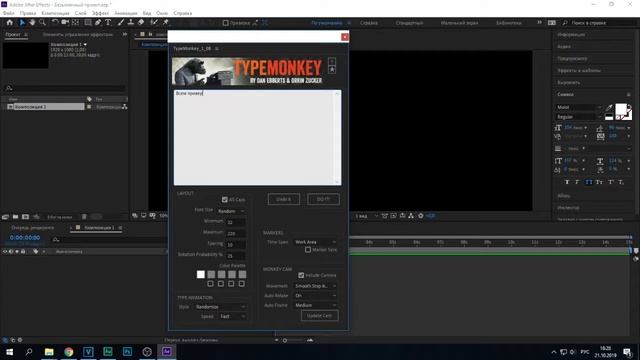Enable Faux Italic in Character panel
This screenshot has height=360, width=640.
(x=577, y=182)
